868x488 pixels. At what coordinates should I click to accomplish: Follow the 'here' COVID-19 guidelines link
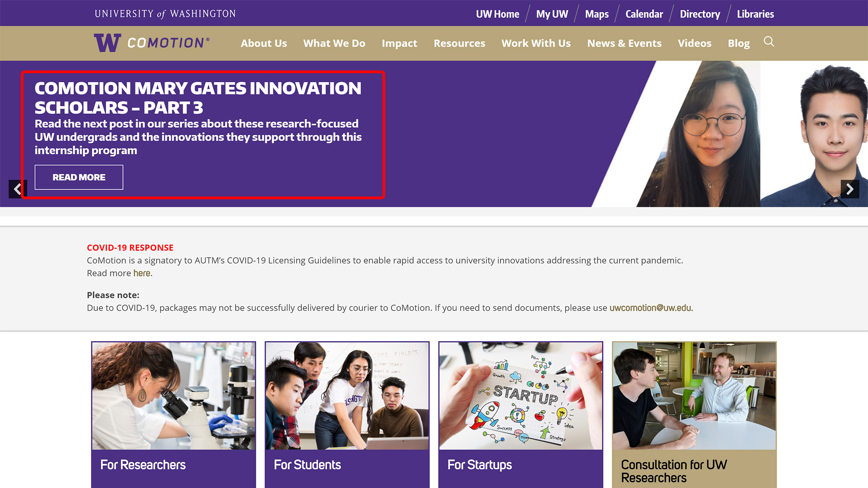142,273
